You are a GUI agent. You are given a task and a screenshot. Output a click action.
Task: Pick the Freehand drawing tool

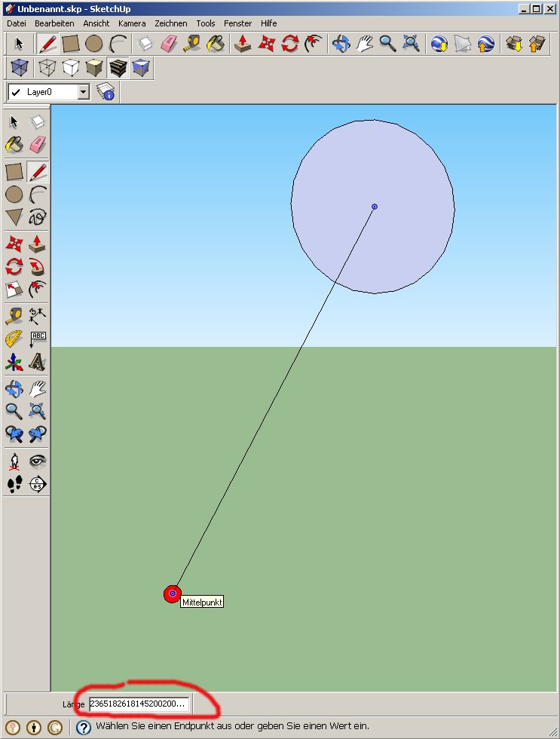coord(38,218)
